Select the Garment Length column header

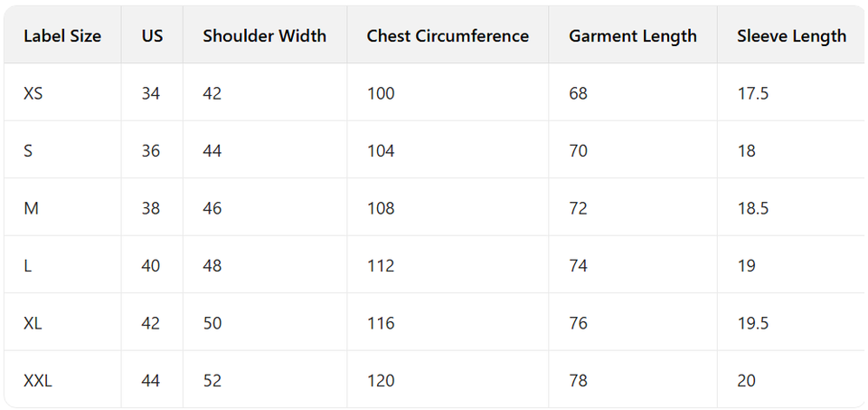click(633, 36)
